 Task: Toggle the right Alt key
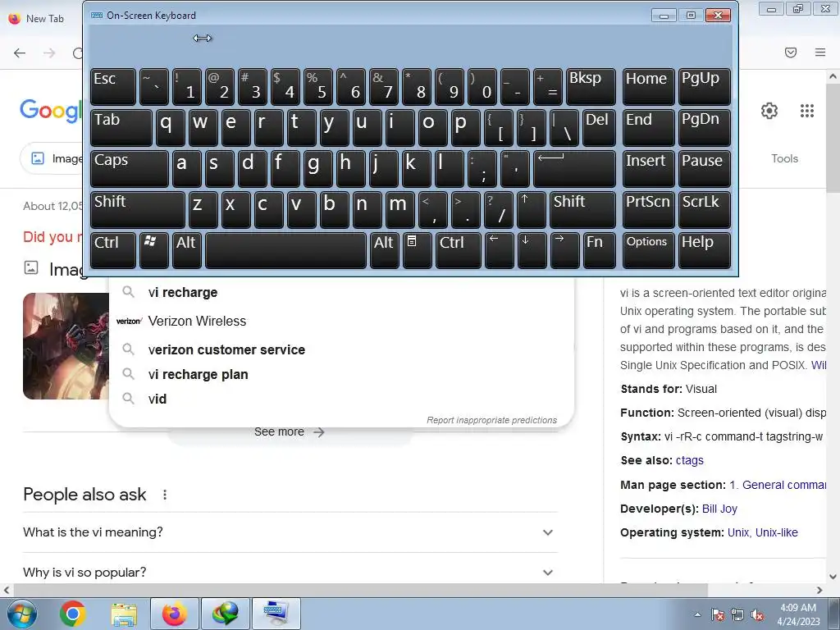point(385,250)
